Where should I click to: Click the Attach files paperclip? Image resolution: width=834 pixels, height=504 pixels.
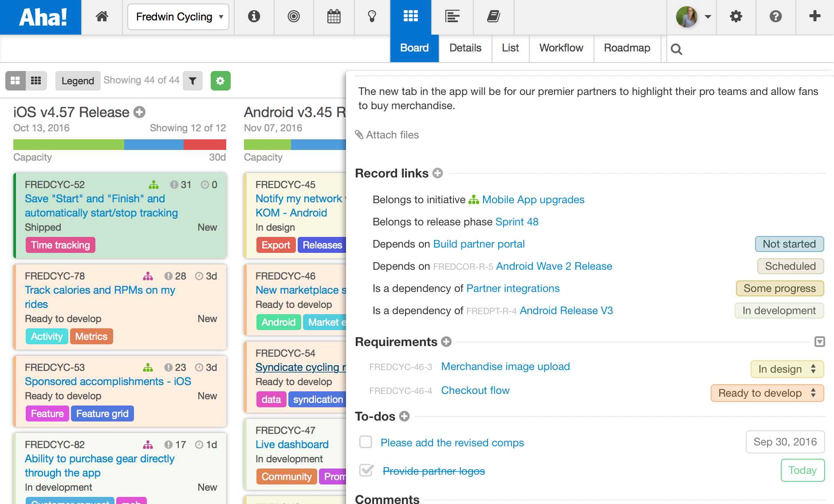[360, 135]
